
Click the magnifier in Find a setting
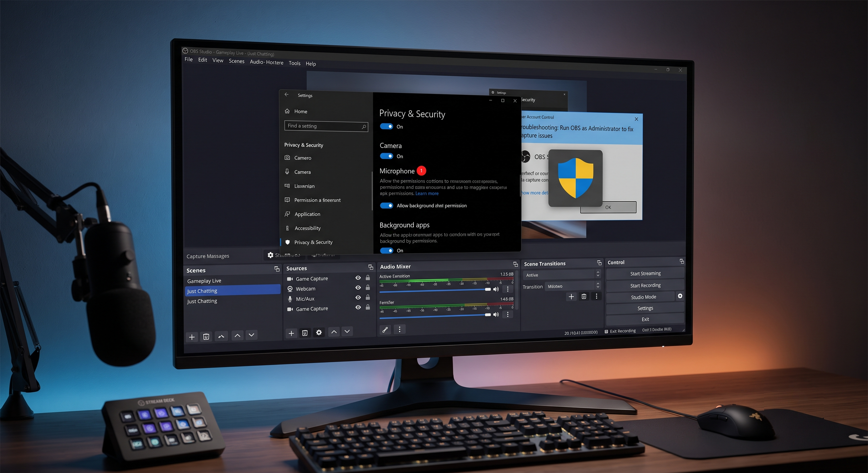pos(364,127)
